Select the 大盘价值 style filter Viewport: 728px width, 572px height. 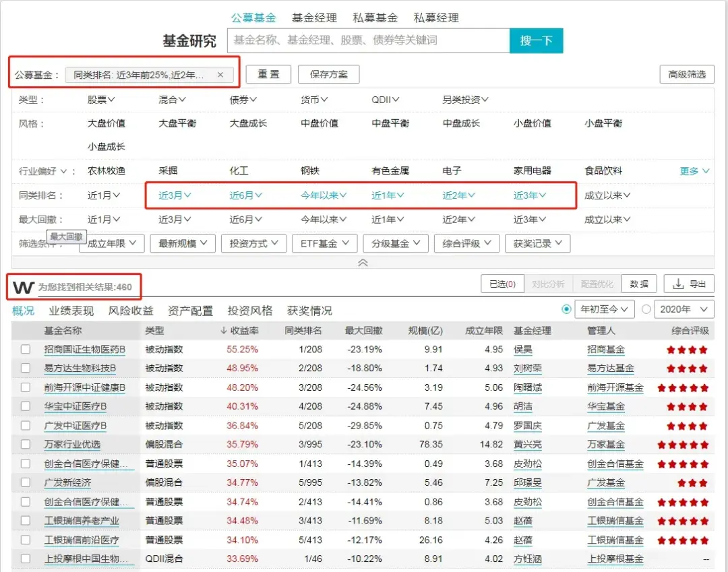pos(107,123)
